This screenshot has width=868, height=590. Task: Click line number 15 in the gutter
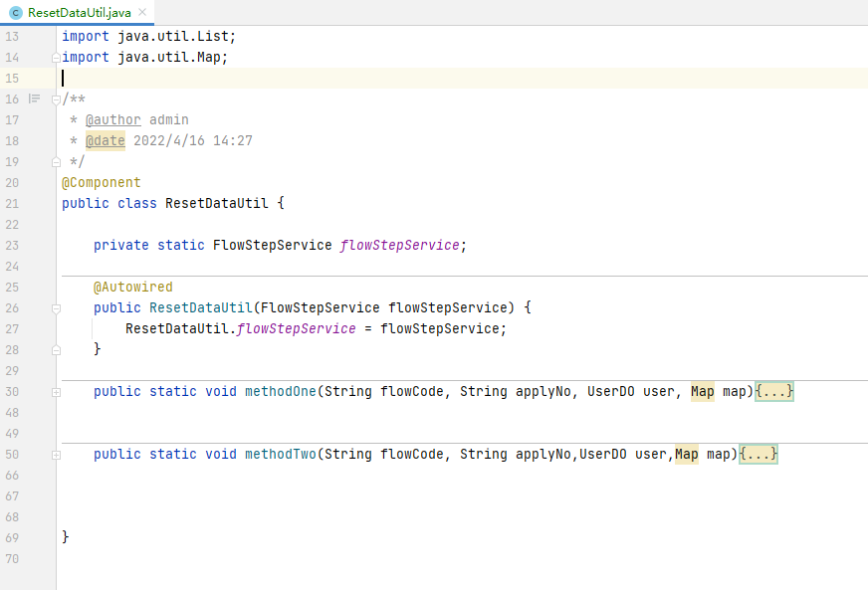(x=12, y=79)
